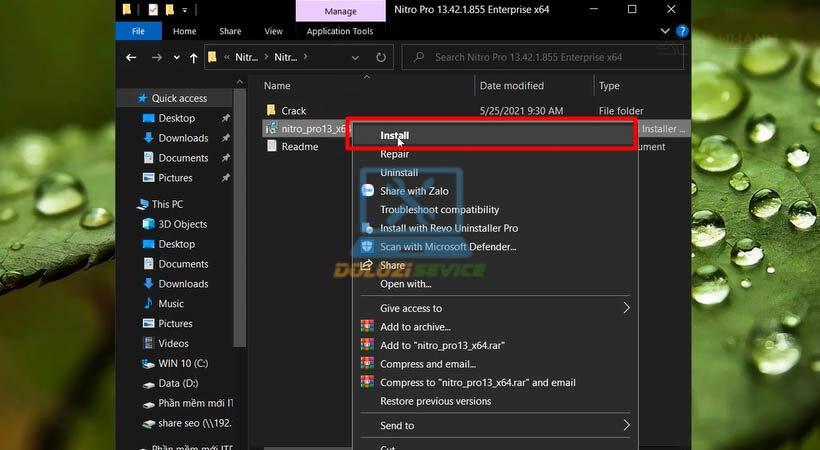This screenshot has height=450, width=820.
Task: Sort by Date modified column header
Action: click(512, 86)
